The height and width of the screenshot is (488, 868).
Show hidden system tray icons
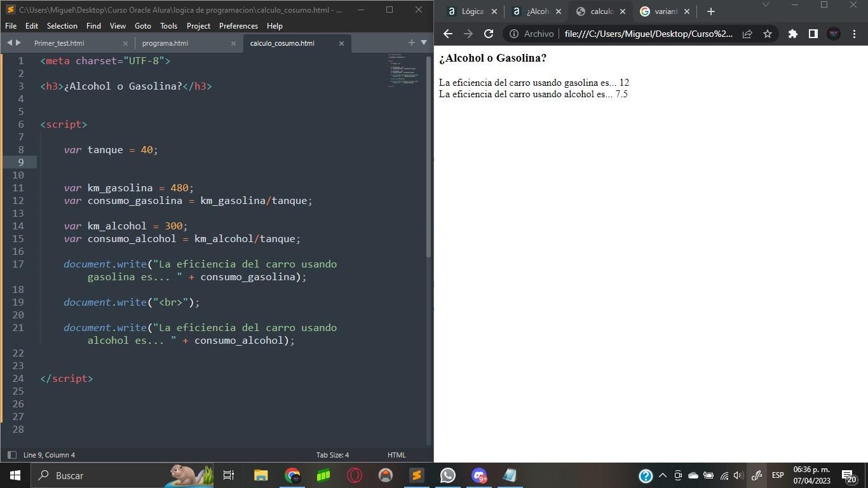(x=663, y=475)
